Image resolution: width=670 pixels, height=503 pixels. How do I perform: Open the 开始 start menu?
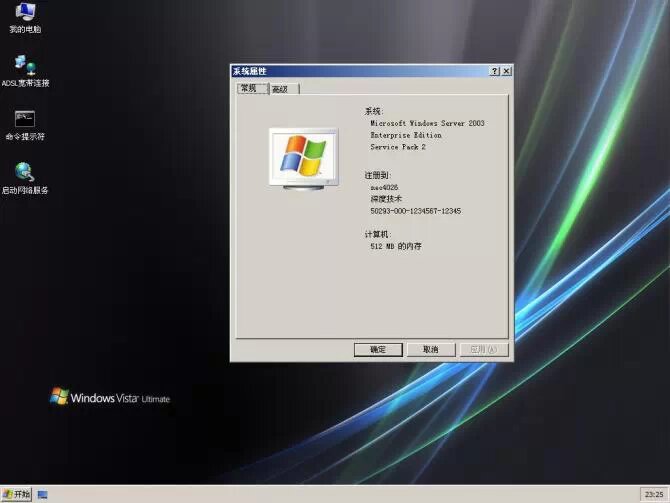16,494
